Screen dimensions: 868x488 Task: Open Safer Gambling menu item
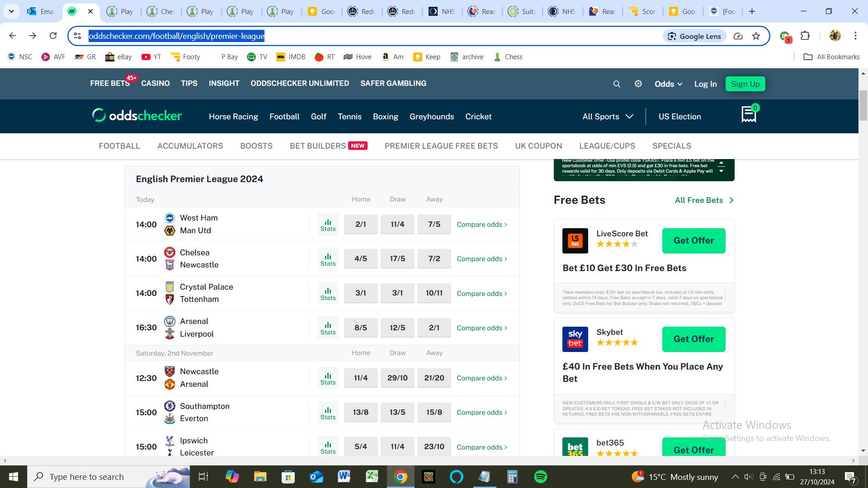tap(393, 84)
